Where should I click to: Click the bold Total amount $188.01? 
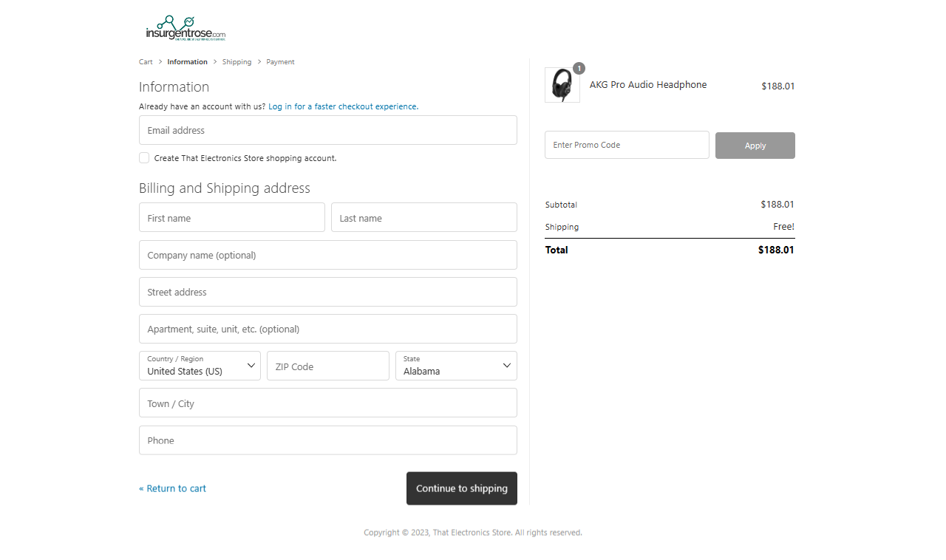776,250
